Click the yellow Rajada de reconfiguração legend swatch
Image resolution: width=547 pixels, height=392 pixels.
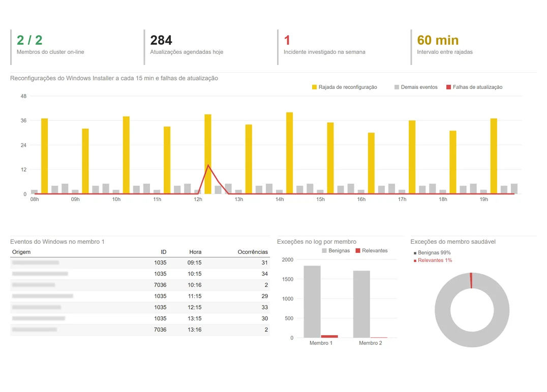[x=314, y=87]
